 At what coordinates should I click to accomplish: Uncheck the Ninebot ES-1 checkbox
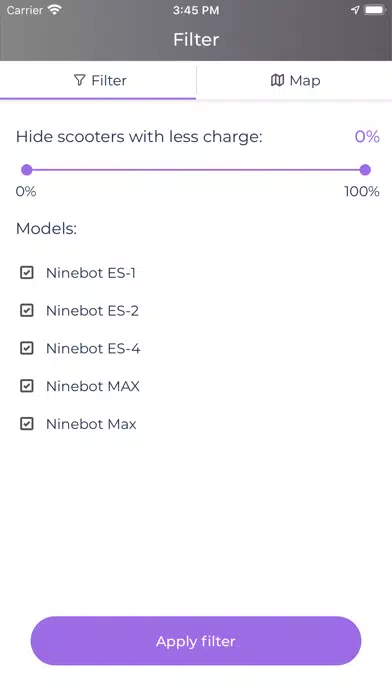click(27, 273)
